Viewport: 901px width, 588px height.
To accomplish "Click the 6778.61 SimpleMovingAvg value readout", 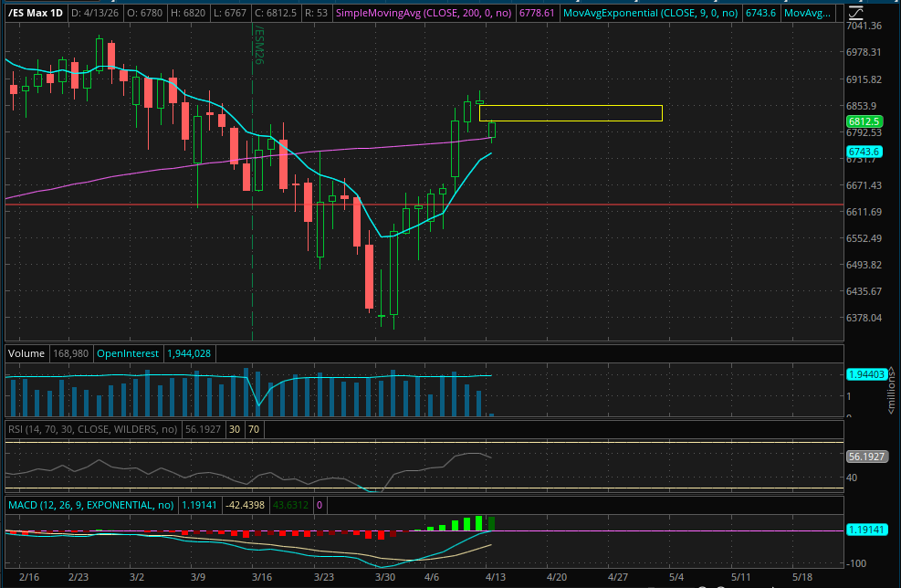I will pos(538,13).
